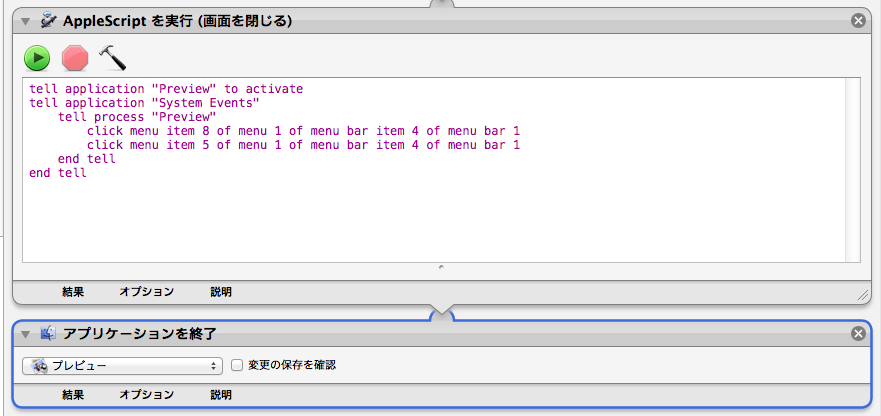Click the split handle below script editor
This screenshot has height=416, width=881.
tap(441, 268)
